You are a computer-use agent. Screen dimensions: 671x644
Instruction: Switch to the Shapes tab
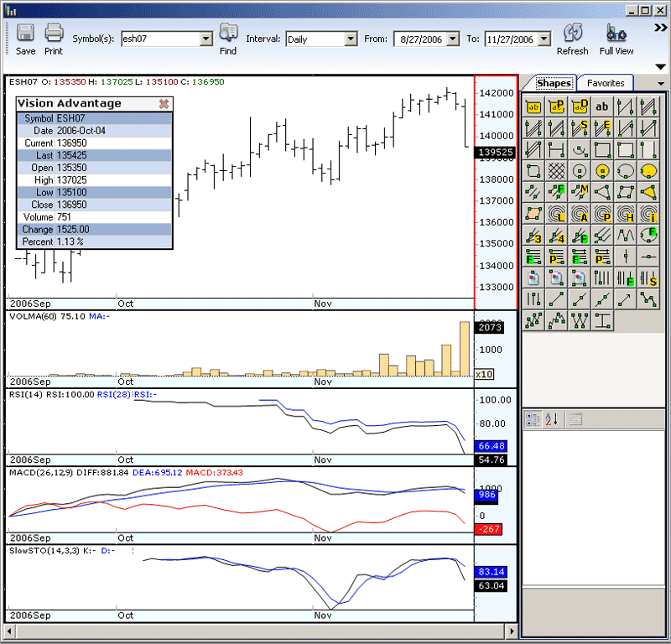tap(554, 83)
